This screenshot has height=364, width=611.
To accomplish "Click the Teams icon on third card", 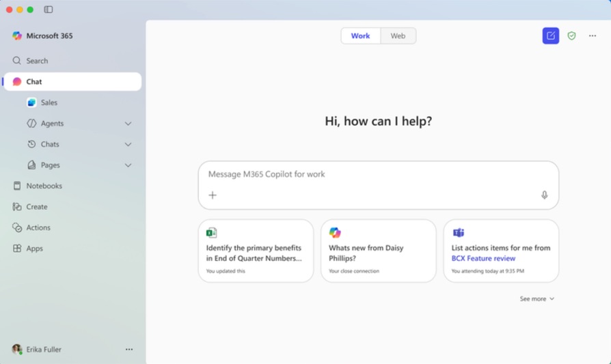I will (458, 233).
